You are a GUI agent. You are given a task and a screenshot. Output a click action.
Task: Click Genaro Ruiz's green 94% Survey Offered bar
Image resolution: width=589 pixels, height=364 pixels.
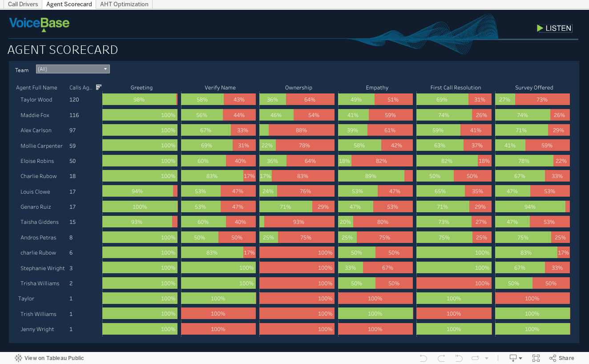(x=530, y=207)
